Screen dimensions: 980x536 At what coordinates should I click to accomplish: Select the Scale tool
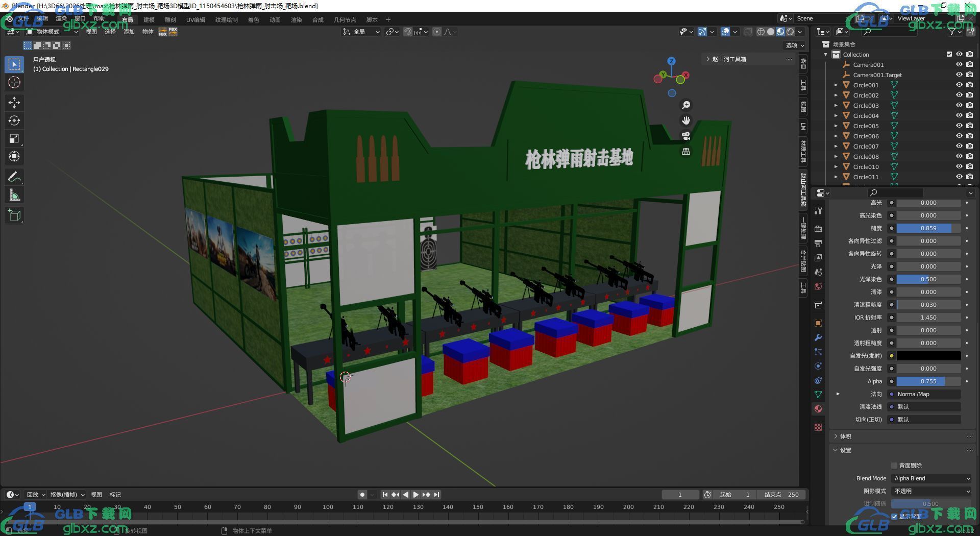[x=14, y=138]
